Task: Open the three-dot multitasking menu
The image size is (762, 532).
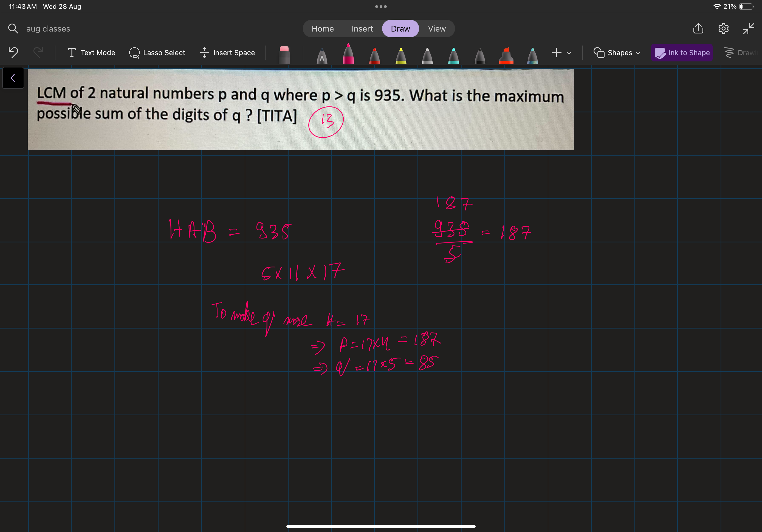Action: pyautogui.click(x=381, y=7)
